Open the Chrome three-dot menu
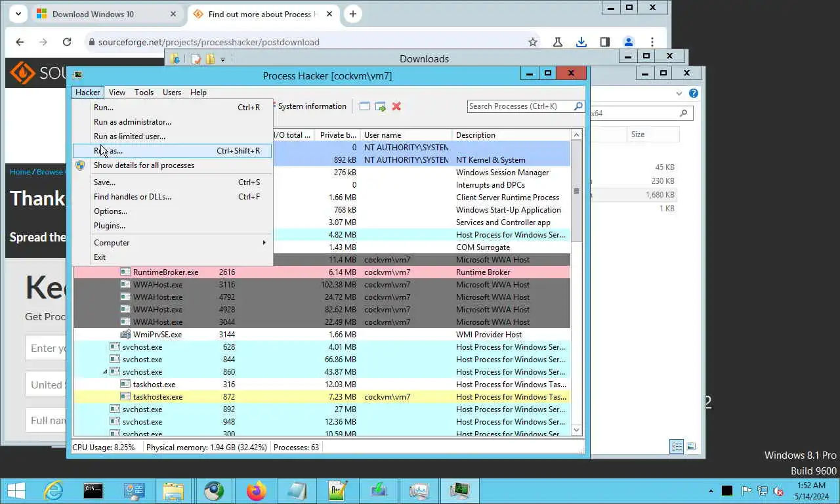Screen dimensions: 840x504 (652, 42)
